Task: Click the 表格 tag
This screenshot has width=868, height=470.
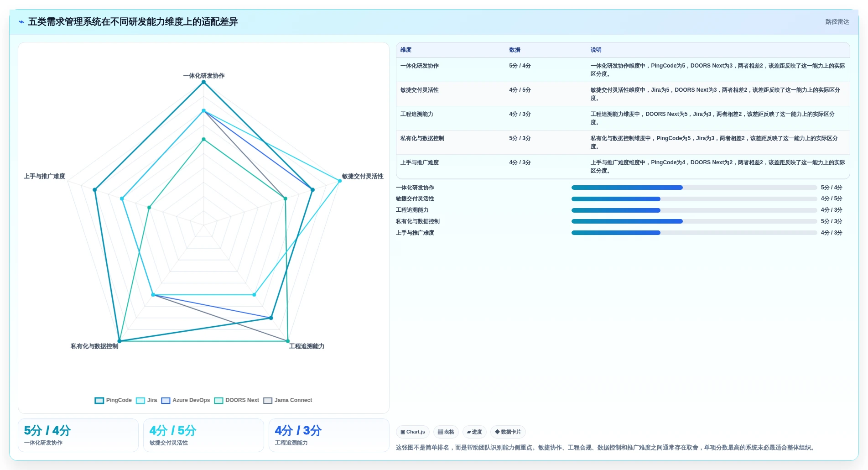Action: point(446,432)
